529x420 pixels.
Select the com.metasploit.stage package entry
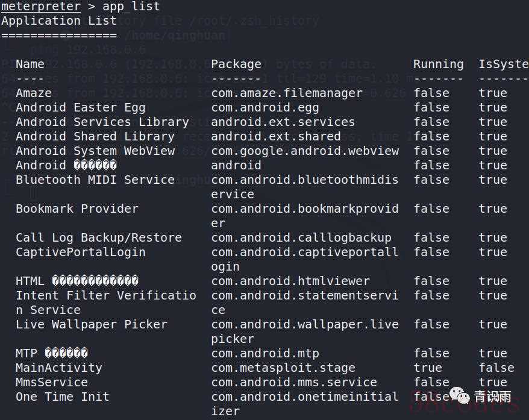(283, 368)
